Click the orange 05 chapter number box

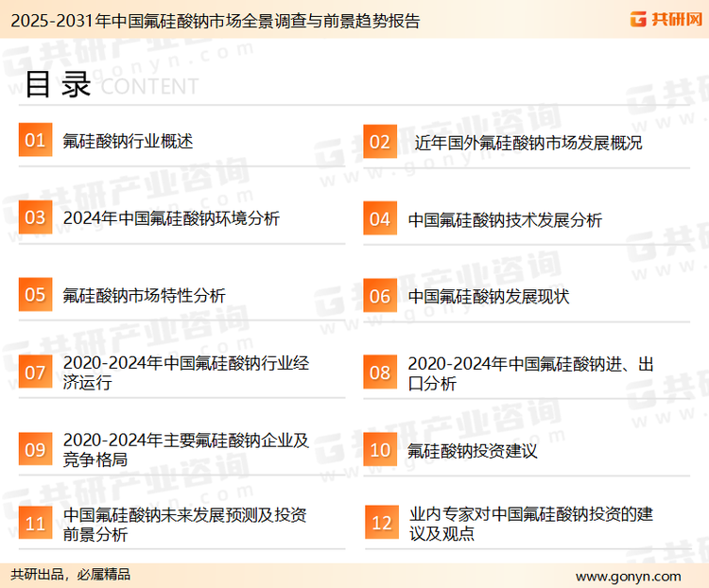[x=35, y=294]
